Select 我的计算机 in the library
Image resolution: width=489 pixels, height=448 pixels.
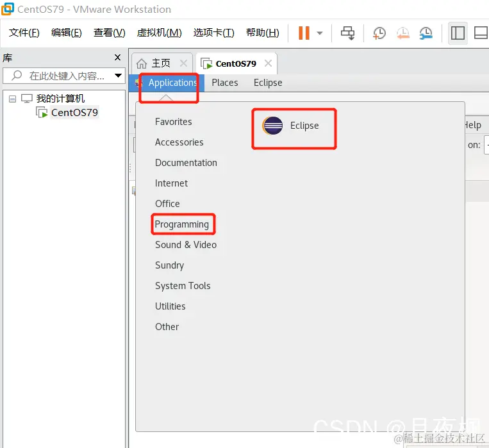pos(60,99)
